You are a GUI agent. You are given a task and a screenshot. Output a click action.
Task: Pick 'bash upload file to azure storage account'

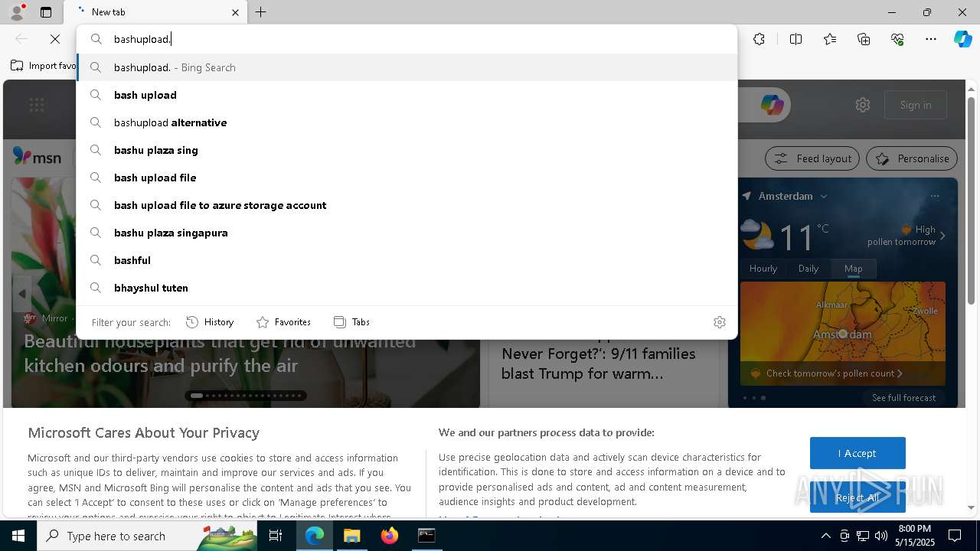click(407, 205)
